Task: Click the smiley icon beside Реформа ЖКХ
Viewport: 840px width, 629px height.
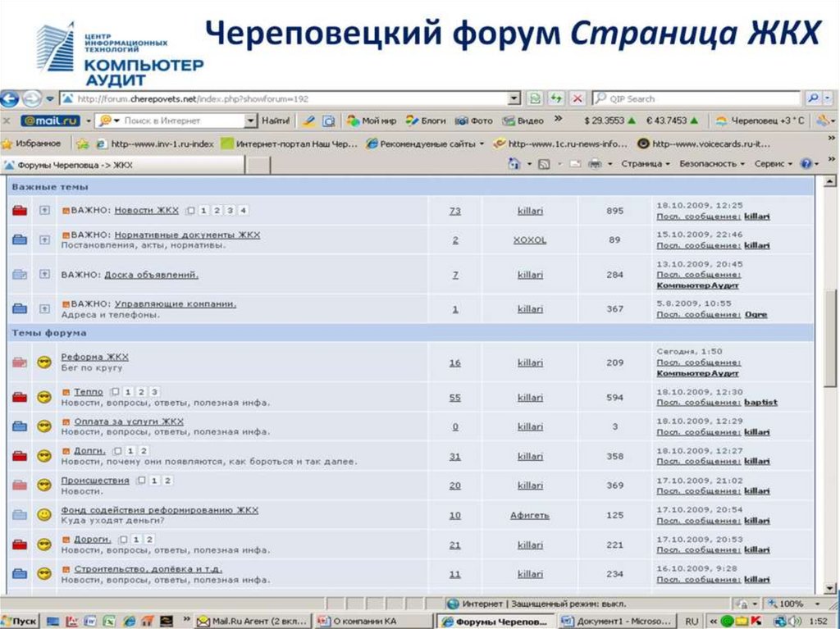Action: point(44,362)
